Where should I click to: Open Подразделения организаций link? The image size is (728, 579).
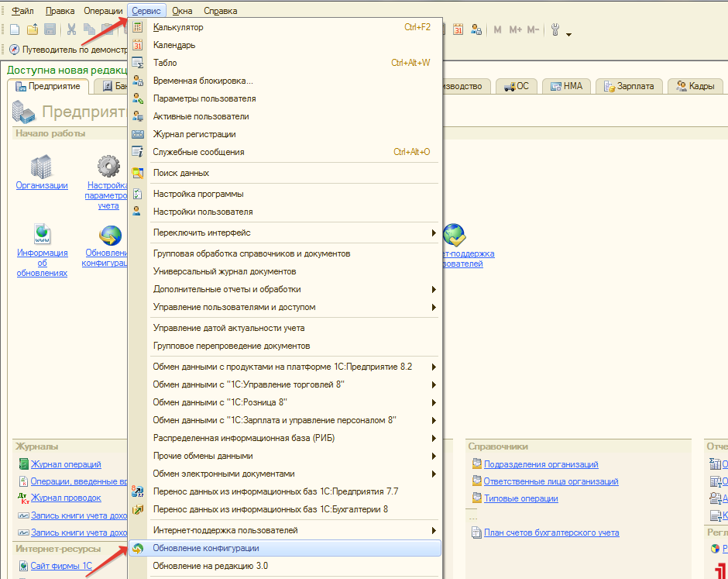click(541, 464)
